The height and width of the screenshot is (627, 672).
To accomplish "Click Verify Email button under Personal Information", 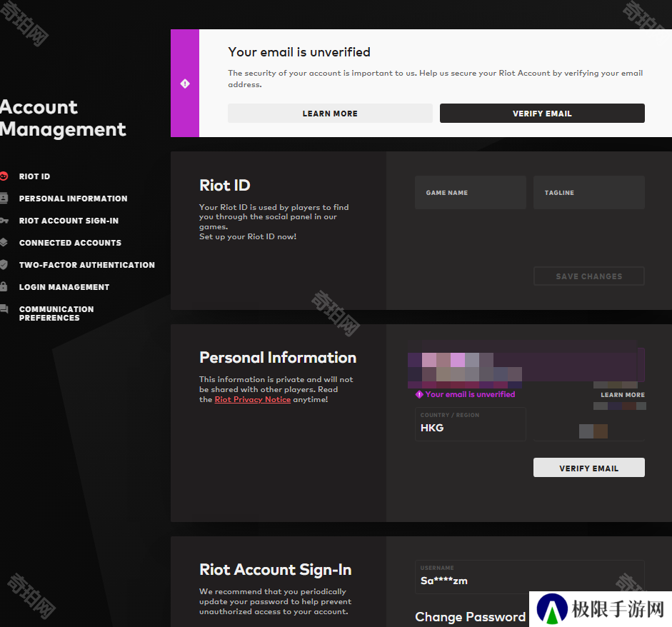I will coord(589,468).
